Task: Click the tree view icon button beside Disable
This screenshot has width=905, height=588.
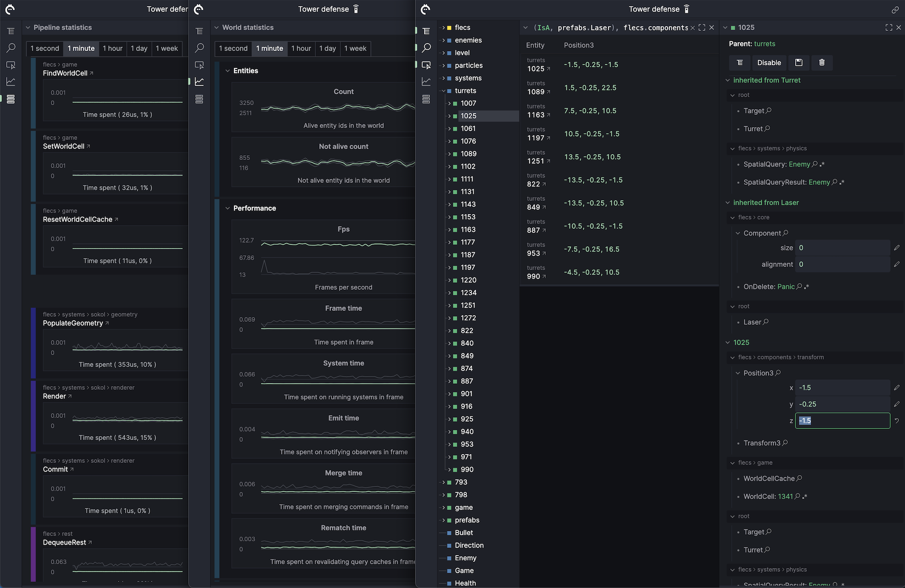Action: [x=740, y=62]
